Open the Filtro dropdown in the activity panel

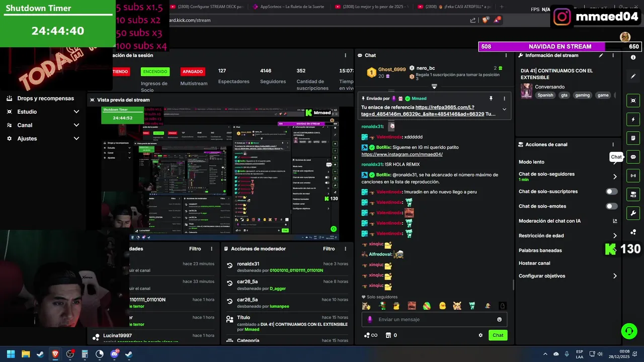195,249
